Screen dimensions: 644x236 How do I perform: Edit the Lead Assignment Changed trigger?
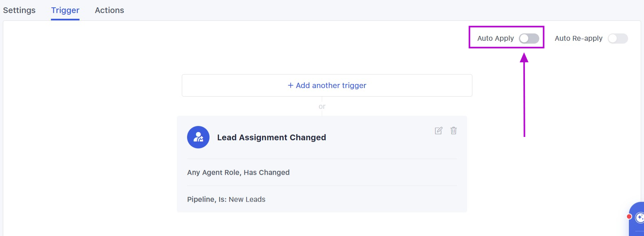tap(439, 131)
